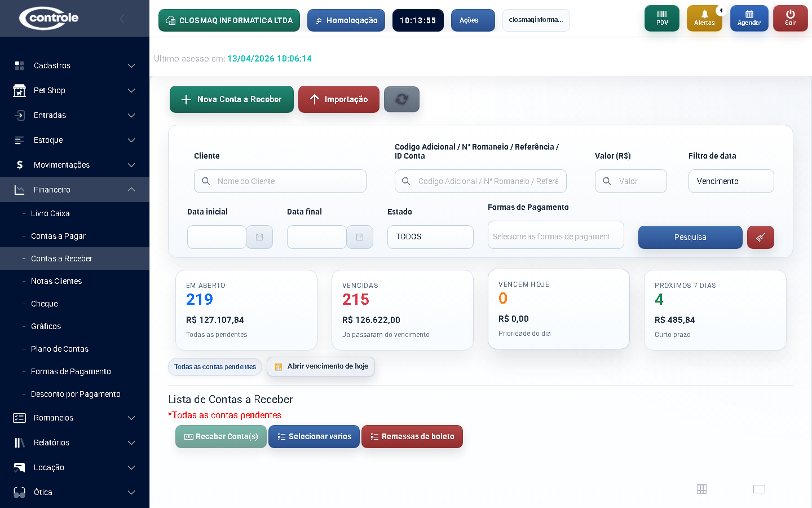Open the Data final calendar picker

pos(359,237)
